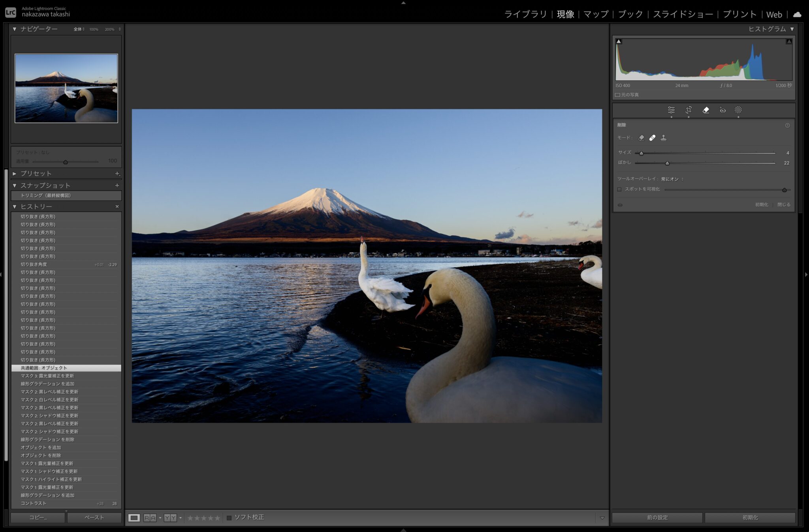Toggle the 元の写真 checkbox under histogram
Viewport: 809px width, 532px height.
[617, 95]
